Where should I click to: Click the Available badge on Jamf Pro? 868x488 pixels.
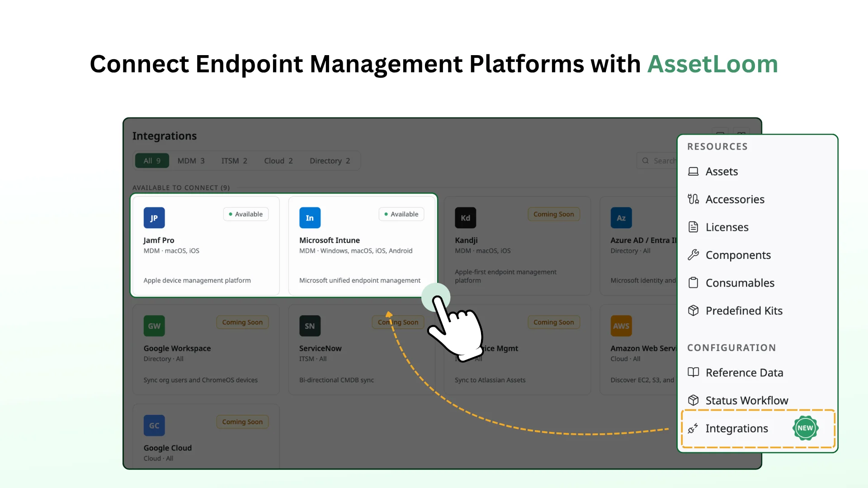[x=246, y=214]
